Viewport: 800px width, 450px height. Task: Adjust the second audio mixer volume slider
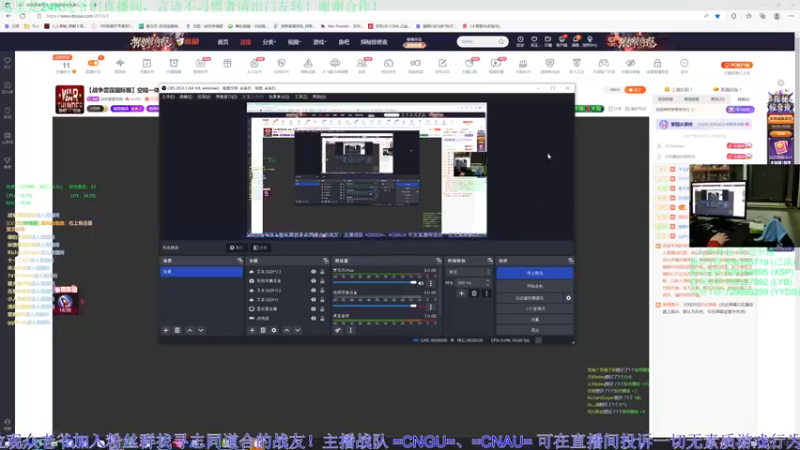(x=375, y=306)
